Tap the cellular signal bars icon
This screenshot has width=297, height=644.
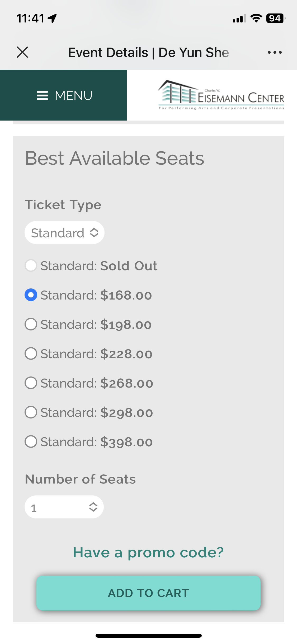click(239, 19)
